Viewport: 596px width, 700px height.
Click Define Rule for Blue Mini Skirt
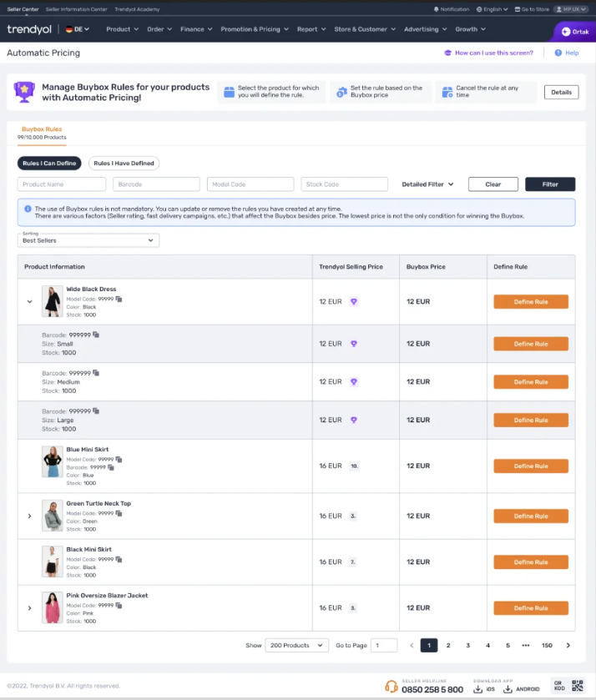(531, 466)
